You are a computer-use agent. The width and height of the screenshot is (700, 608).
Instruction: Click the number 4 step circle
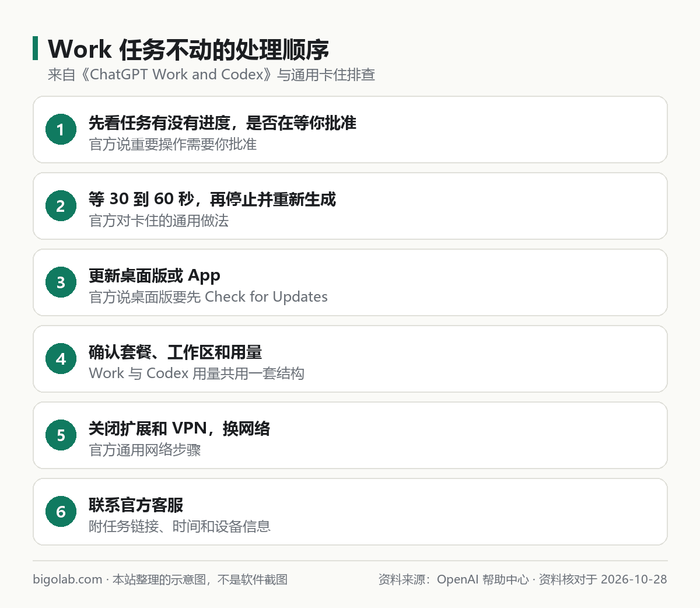61,359
